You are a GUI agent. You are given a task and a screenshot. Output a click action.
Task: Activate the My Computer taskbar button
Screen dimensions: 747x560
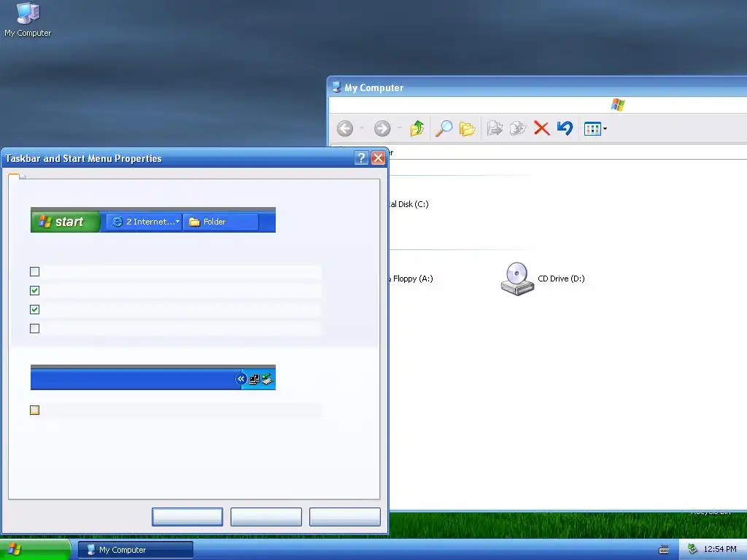pos(136,550)
